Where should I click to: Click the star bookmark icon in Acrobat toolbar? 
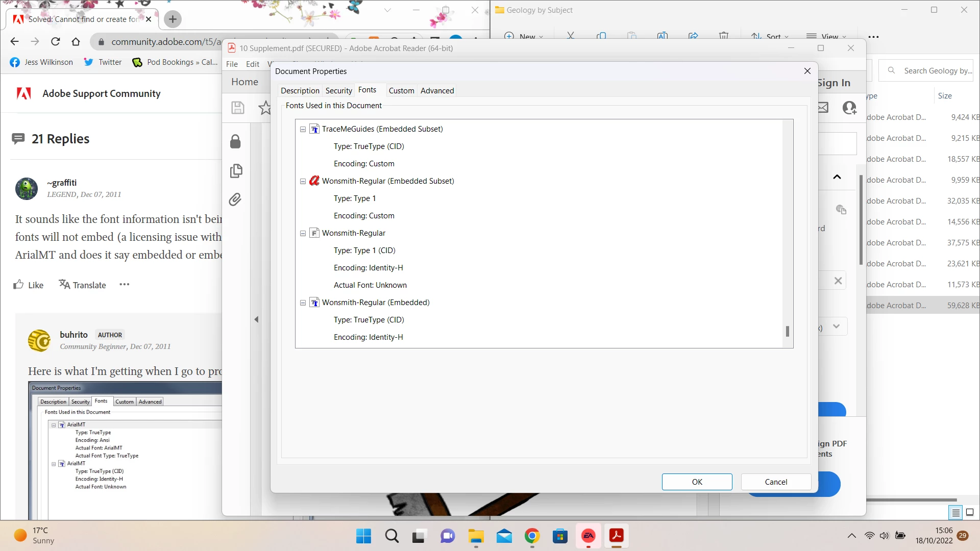[x=265, y=108]
